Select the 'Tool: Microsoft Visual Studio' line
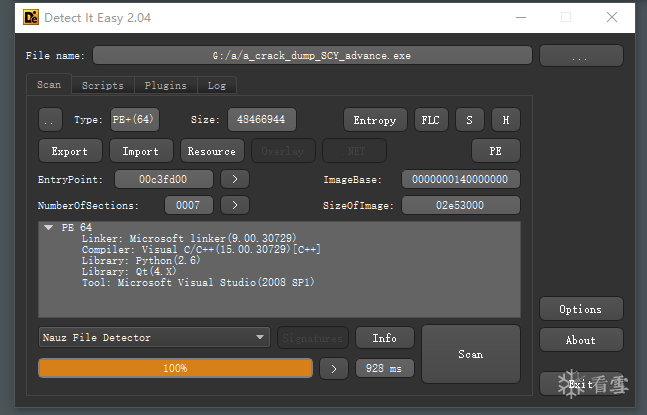This screenshot has height=415, width=647. tap(198, 283)
